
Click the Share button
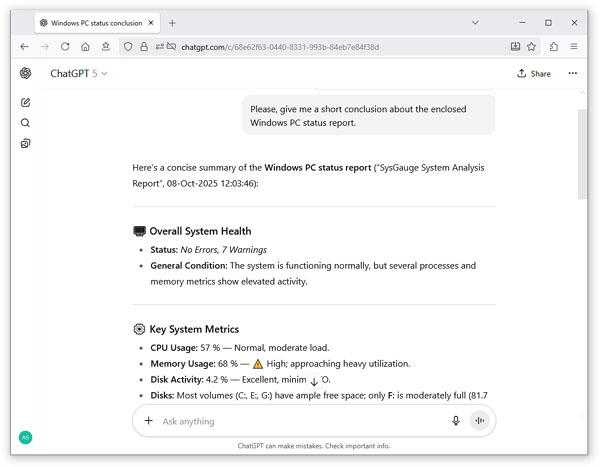534,73
